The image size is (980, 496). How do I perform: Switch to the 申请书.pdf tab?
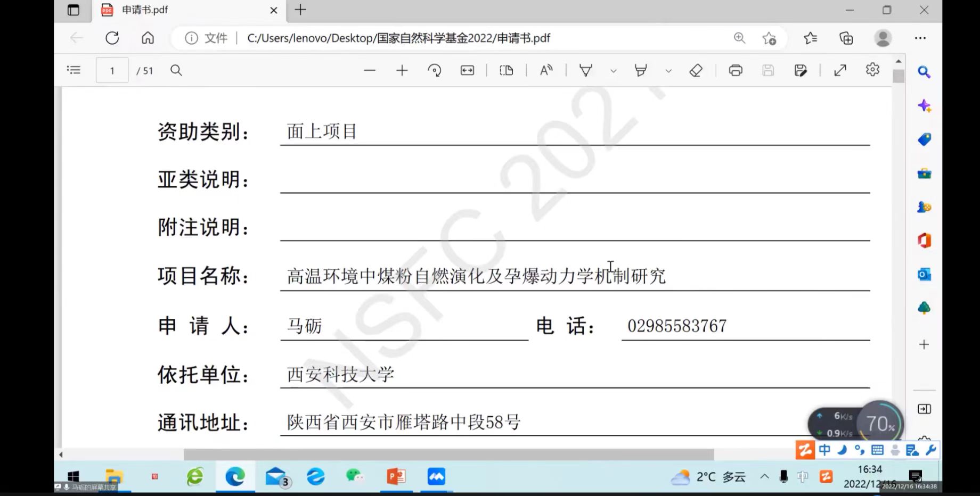pos(181,10)
